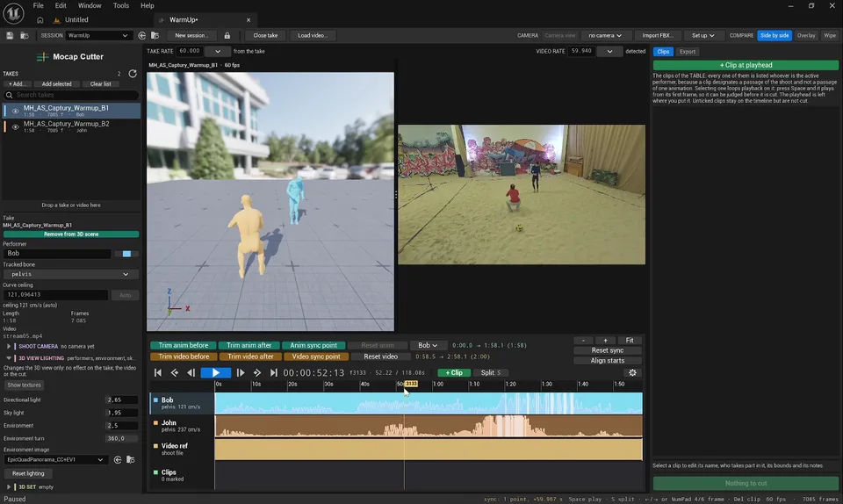Screen dimensions: 843x504
Task: Click the use-selected arrow icon beside the session dropdown
Action: click(142, 35)
